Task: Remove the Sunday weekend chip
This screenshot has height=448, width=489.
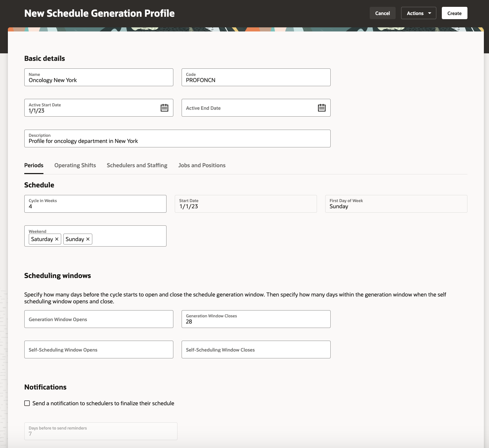Action: click(88, 239)
